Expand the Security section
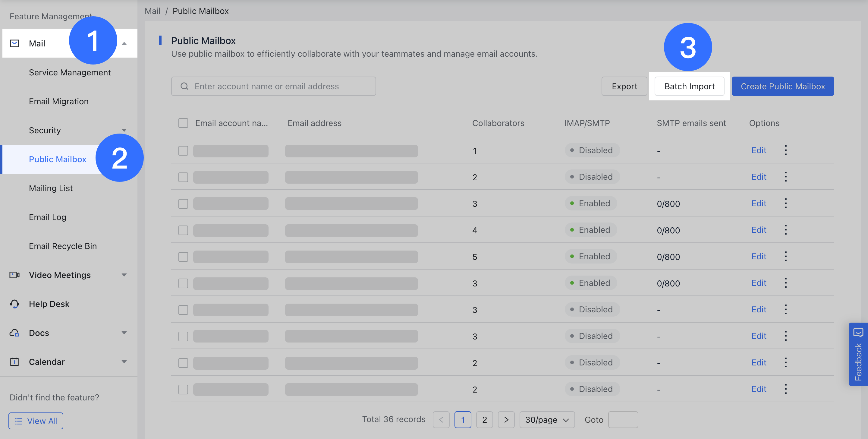 [x=124, y=130]
